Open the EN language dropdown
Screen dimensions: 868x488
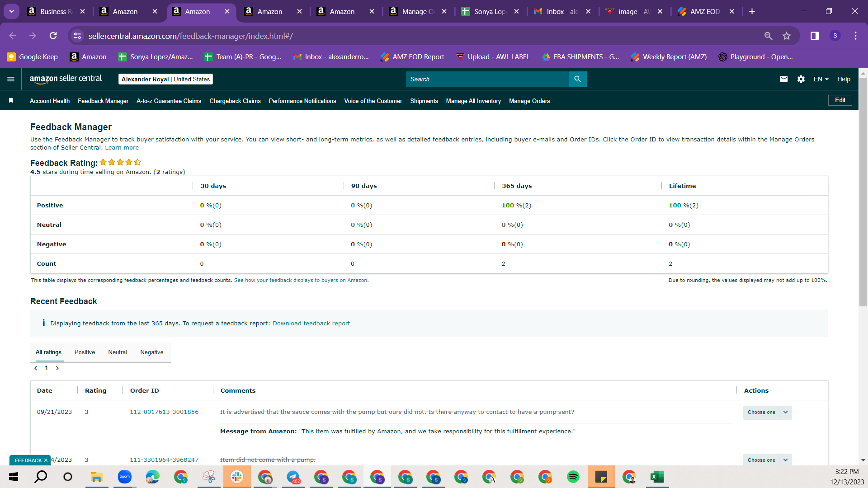click(x=821, y=79)
